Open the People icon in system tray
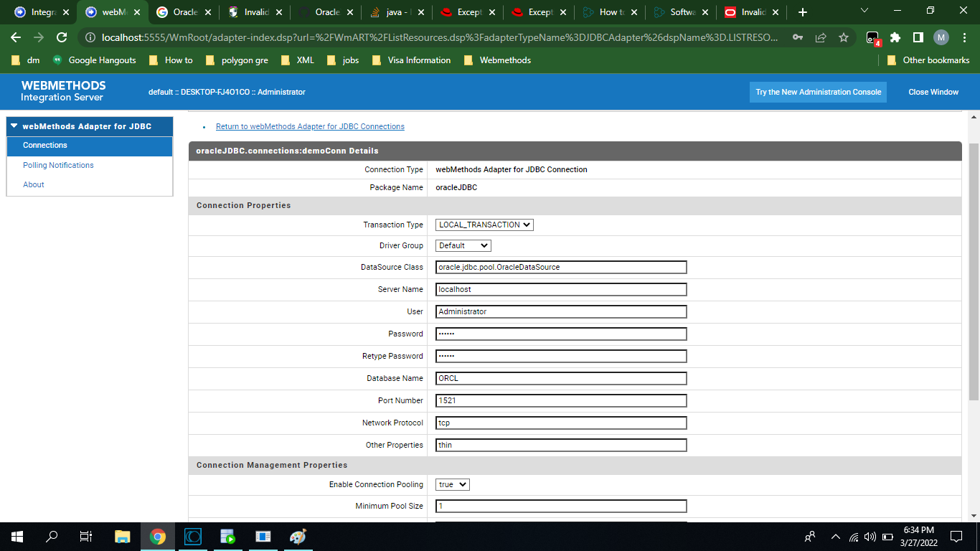 point(810,536)
